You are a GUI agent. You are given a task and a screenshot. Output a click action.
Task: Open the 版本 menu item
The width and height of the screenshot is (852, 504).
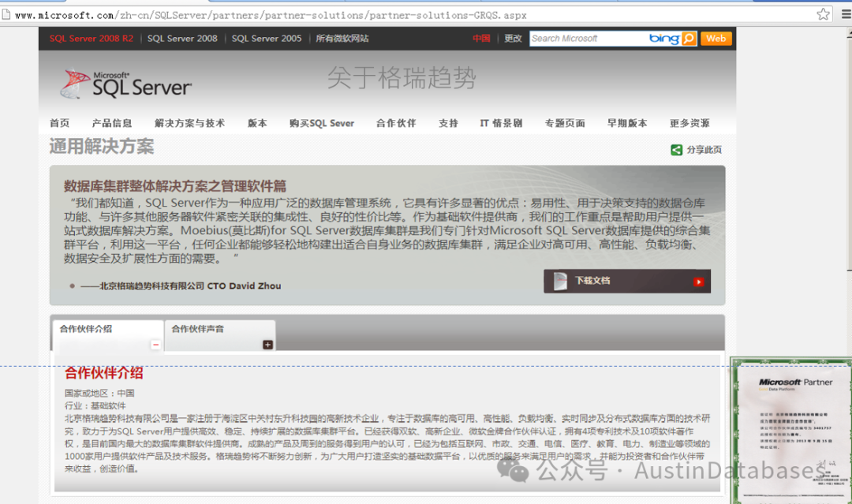pyautogui.click(x=257, y=123)
